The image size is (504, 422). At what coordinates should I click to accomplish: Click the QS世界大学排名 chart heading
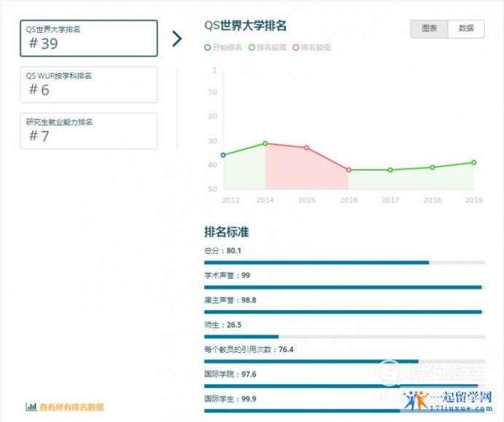245,25
